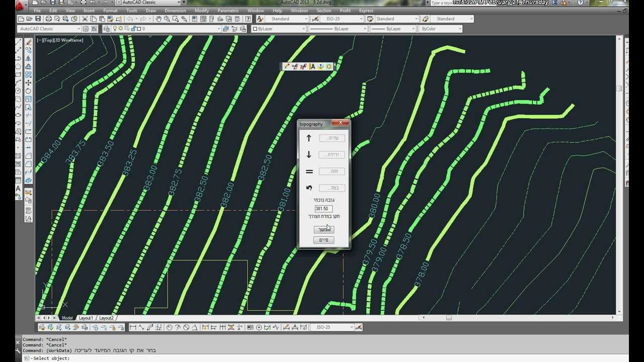This screenshot has height=362, width=644.
Task: Select the Rotate tool in Modify toolbar
Action: [28, 91]
